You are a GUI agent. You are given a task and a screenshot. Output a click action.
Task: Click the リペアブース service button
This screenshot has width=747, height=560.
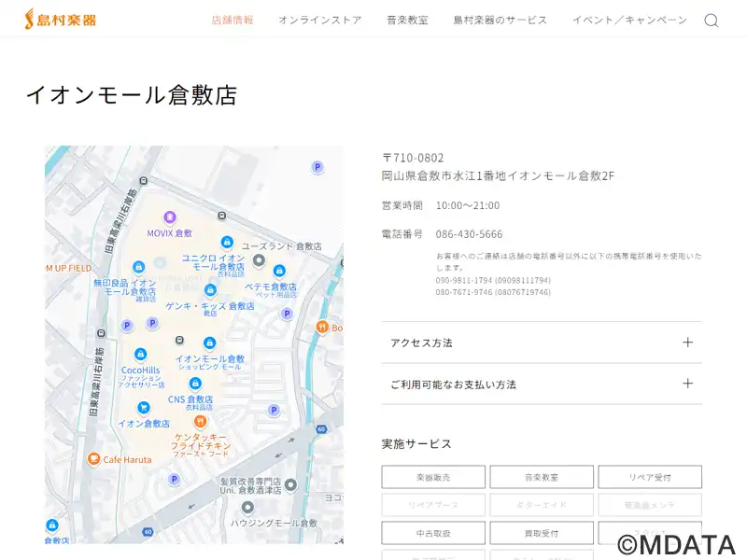[433, 505]
